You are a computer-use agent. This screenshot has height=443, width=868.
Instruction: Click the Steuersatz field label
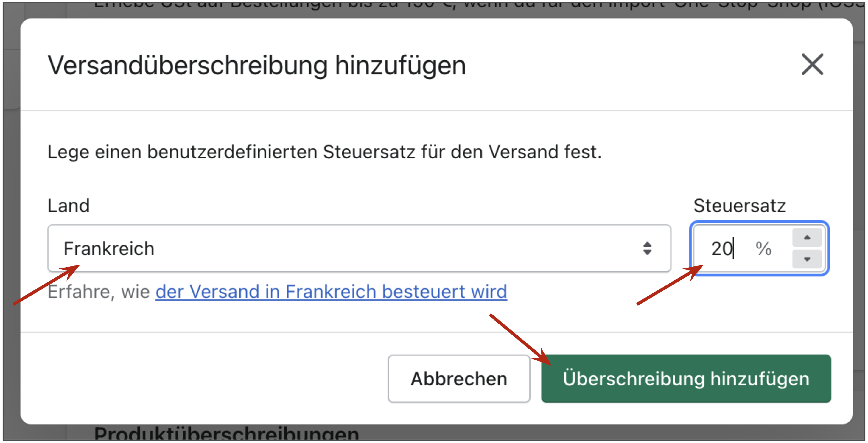(739, 205)
